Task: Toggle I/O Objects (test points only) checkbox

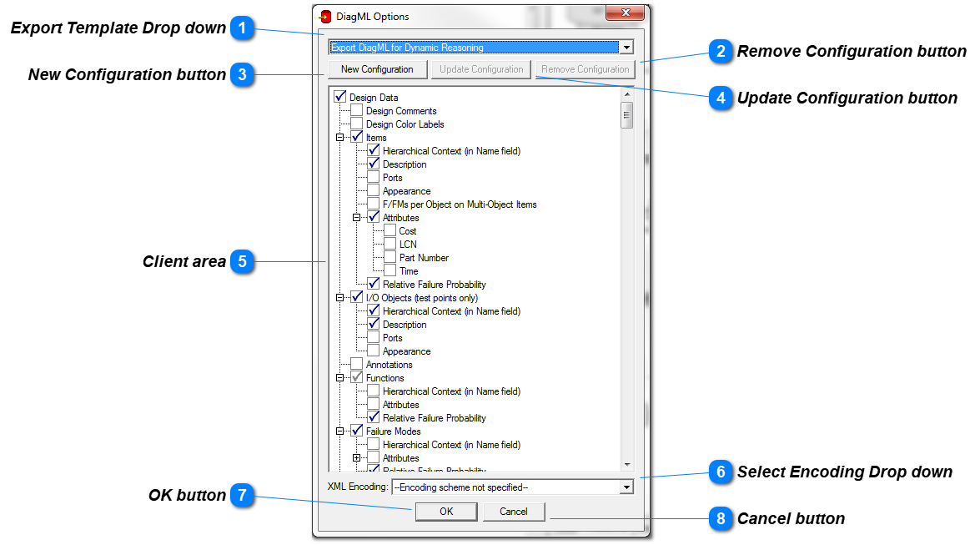Action: pos(357,297)
